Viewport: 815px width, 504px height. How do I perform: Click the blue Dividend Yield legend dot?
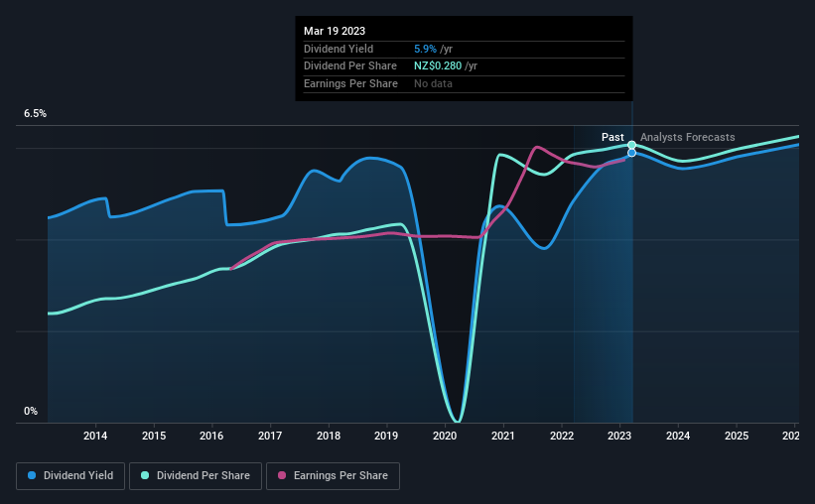[32, 475]
